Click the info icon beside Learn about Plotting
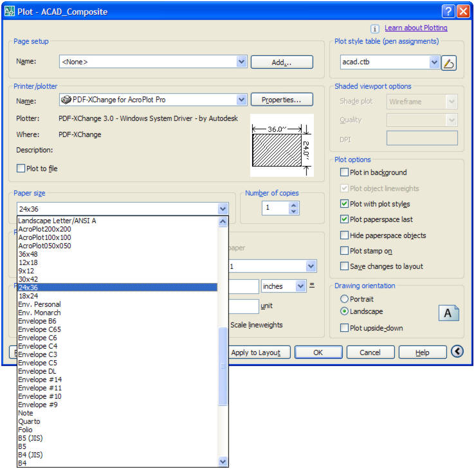The height and width of the screenshot is (476, 474). 375,29
